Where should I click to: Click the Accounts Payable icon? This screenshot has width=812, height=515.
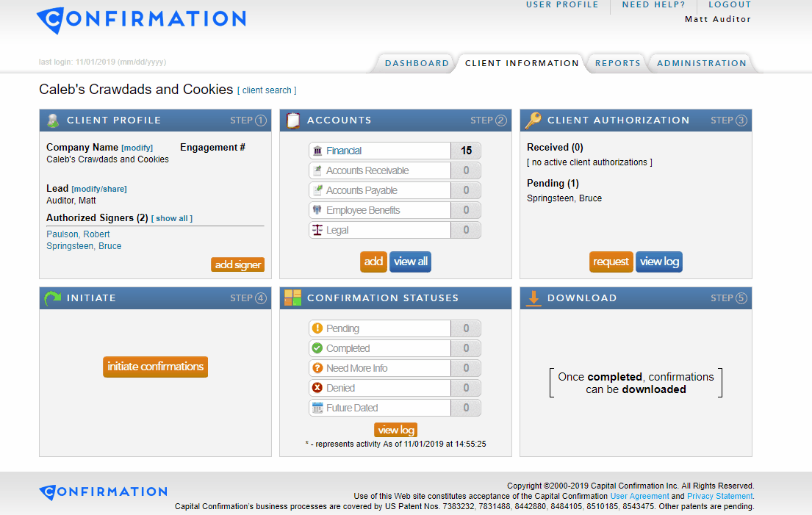pyautogui.click(x=318, y=190)
